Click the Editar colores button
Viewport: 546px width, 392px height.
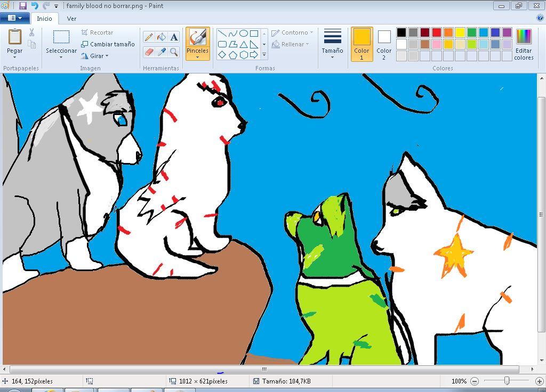point(524,45)
